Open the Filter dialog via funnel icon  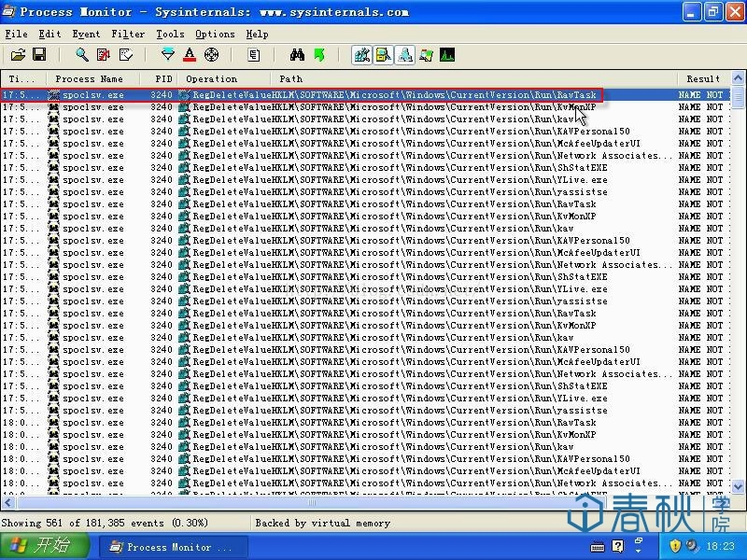168,55
